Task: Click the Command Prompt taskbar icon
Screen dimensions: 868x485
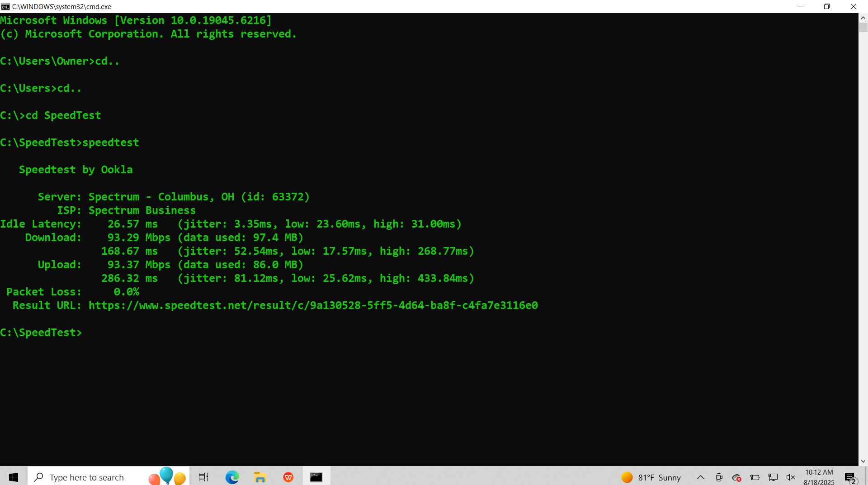Action: 316,477
